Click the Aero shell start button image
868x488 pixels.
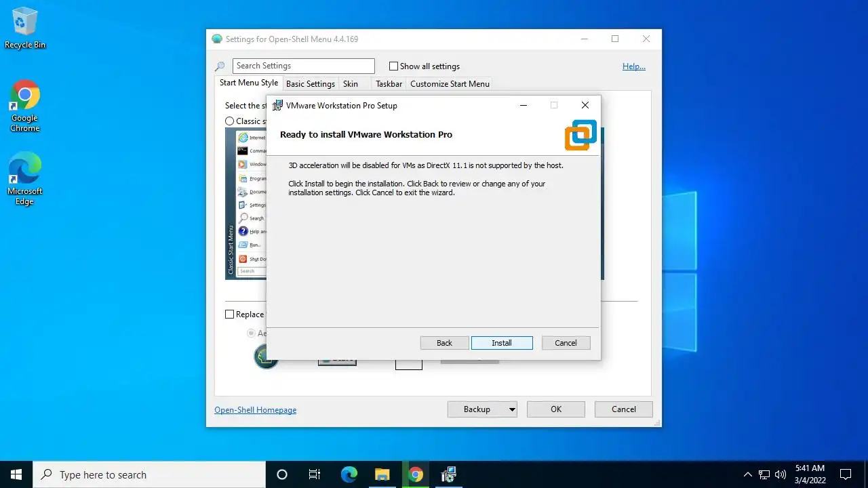[x=265, y=357]
